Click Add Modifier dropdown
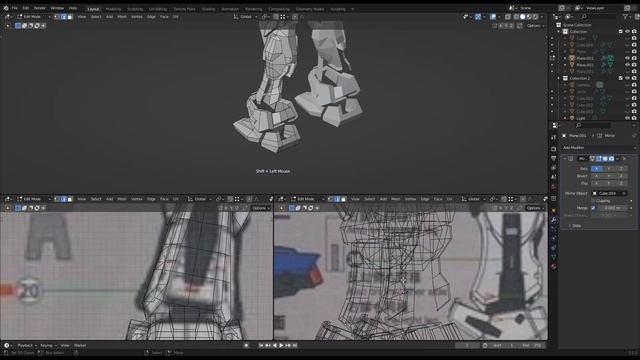This screenshot has width=640, height=360. coord(598,148)
